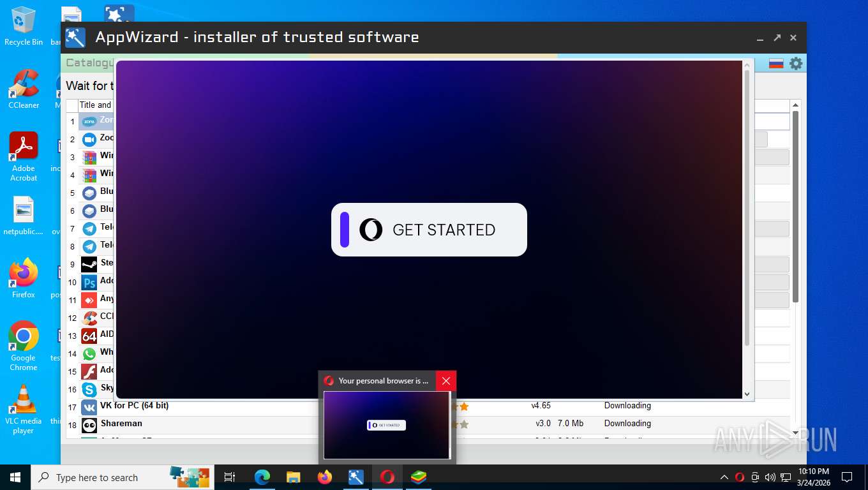868x490 pixels.
Task: Click the Opera panel scrollbar down arrow
Action: pyautogui.click(x=747, y=394)
